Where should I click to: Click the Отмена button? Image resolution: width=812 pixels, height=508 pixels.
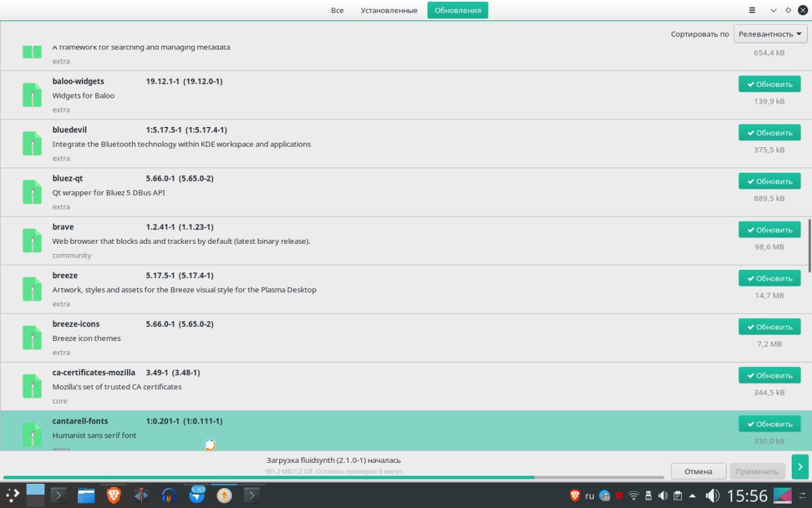[698, 471]
